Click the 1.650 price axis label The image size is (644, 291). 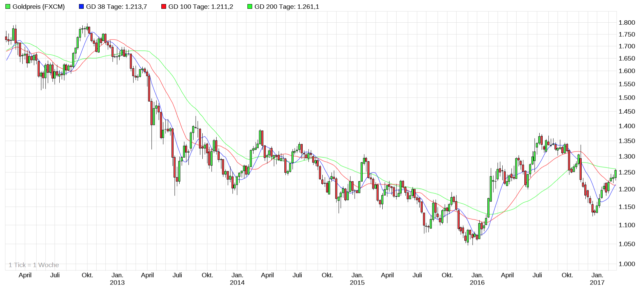(627, 59)
